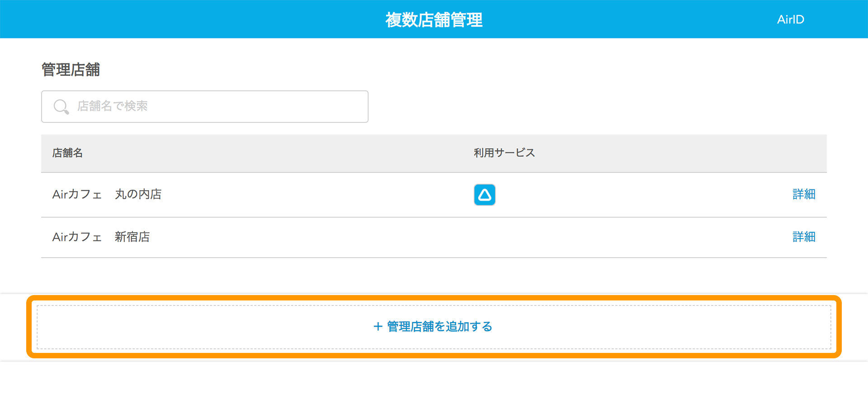This screenshot has height=413, width=868.
Task: Click the 管理店舗 section heading
Action: point(71,70)
